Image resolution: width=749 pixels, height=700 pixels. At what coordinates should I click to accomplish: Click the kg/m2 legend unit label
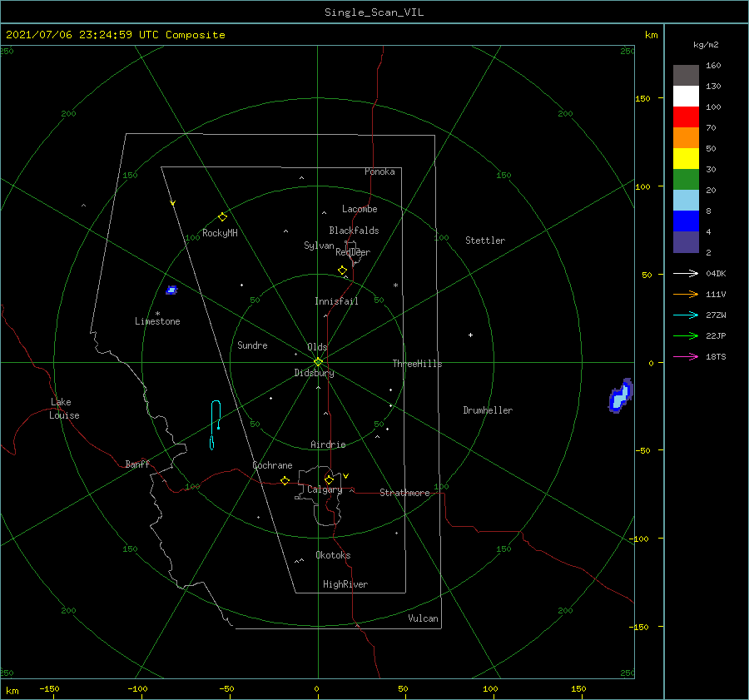click(706, 45)
